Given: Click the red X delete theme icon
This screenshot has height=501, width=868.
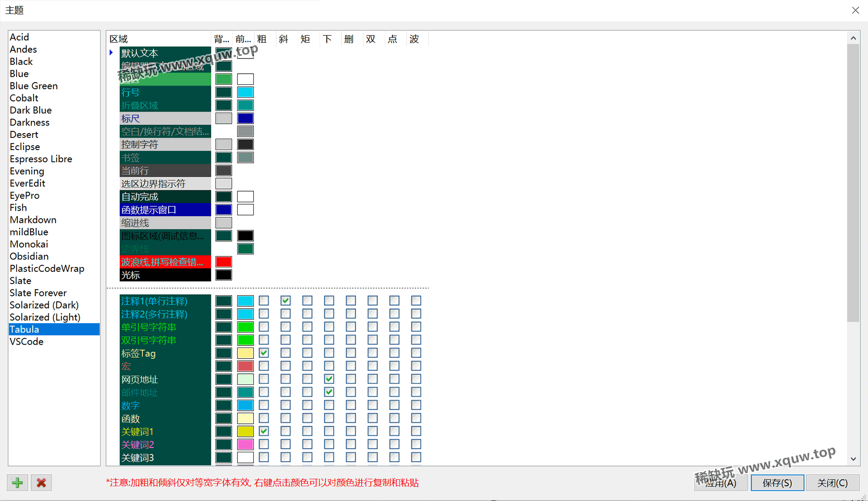Looking at the screenshot, I should point(42,483).
